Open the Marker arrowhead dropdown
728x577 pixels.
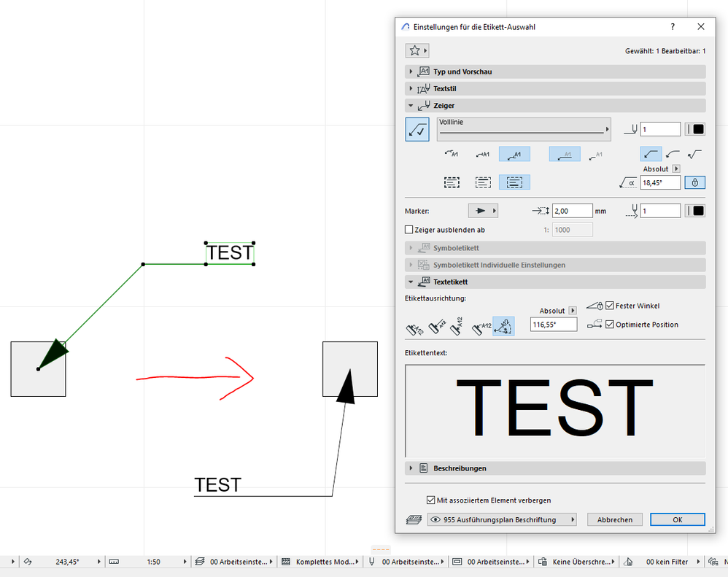click(483, 211)
